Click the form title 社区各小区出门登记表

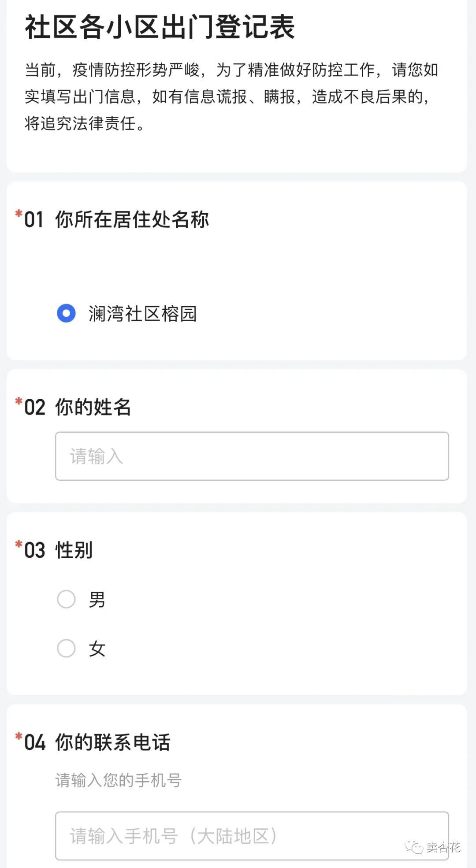(160, 27)
